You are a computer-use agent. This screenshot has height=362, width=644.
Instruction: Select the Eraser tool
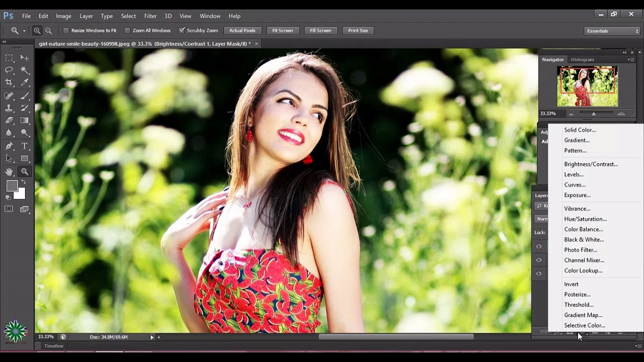pyautogui.click(x=9, y=120)
